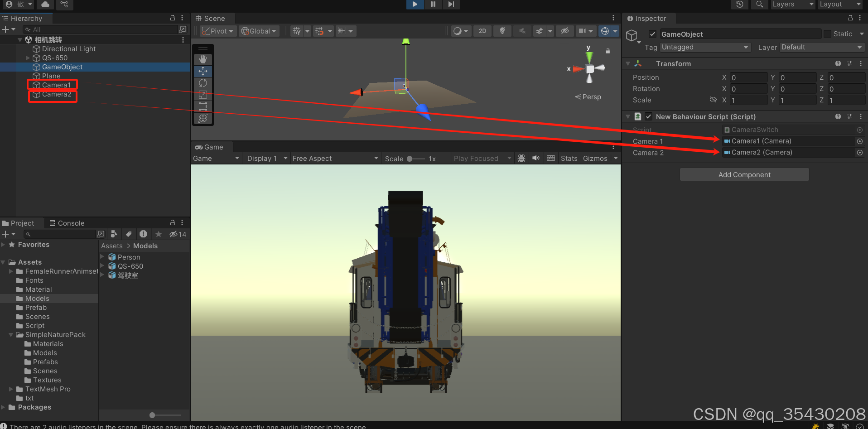Screen dimensions: 868x429
Task: Open the Layer Default dropdown
Action: [x=821, y=47]
